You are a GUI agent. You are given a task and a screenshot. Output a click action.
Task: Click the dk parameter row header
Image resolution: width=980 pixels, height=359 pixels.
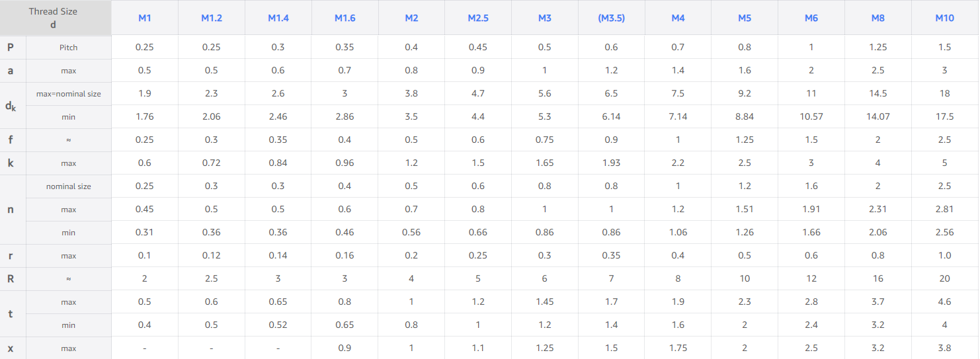point(11,105)
